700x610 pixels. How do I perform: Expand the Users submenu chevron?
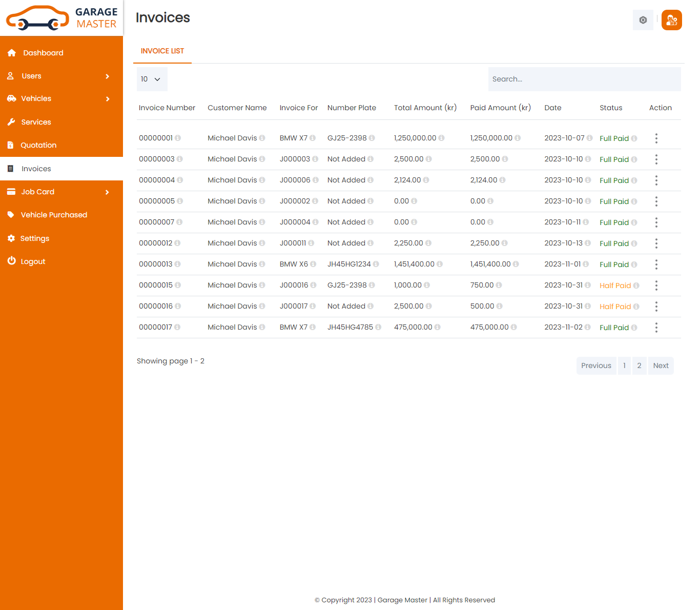pos(107,76)
